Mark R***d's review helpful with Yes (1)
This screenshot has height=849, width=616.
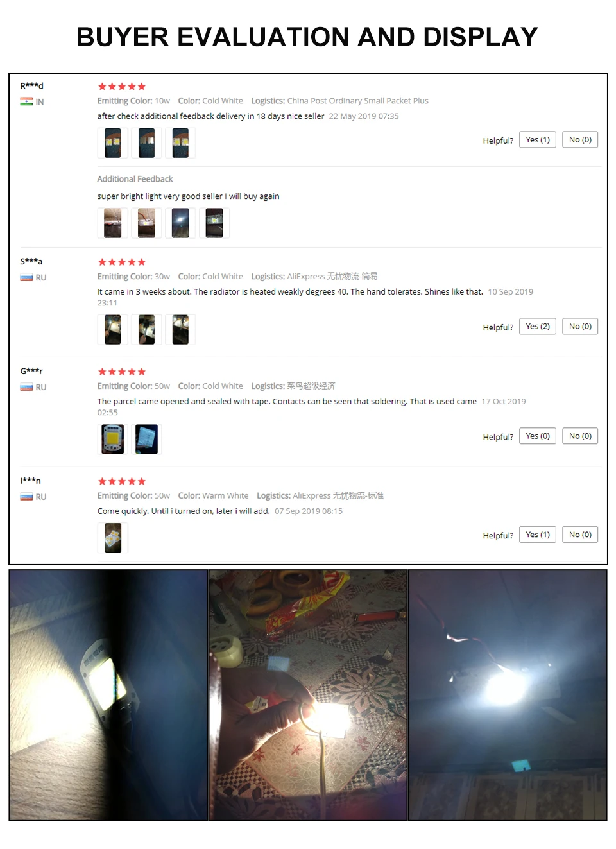coord(538,140)
